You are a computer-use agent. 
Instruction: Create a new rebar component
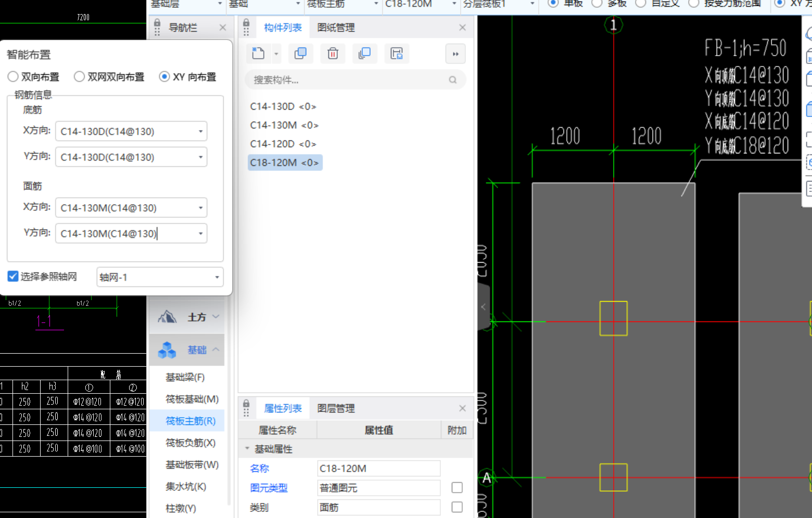point(258,54)
